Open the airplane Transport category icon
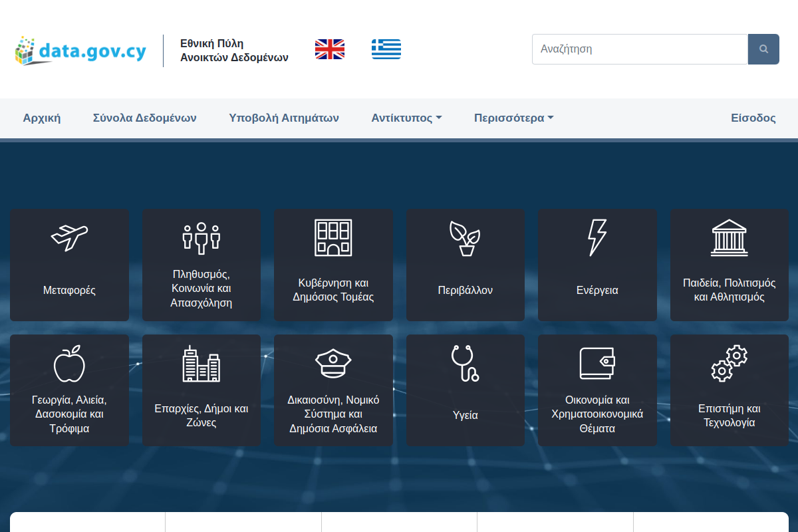The width and height of the screenshot is (798, 532). pyautogui.click(x=69, y=237)
